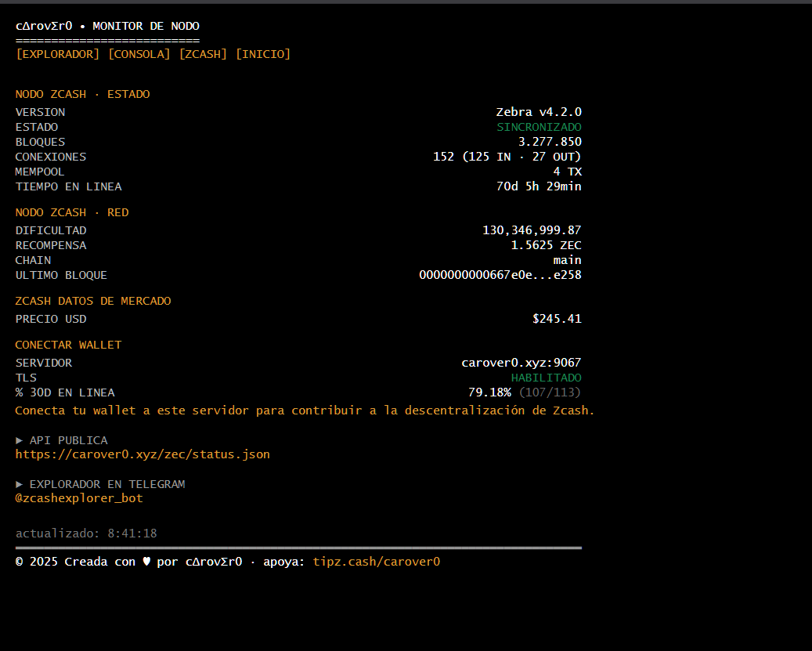Open the carover0.xyz status.json API link
812x651 pixels.
tap(143, 454)
